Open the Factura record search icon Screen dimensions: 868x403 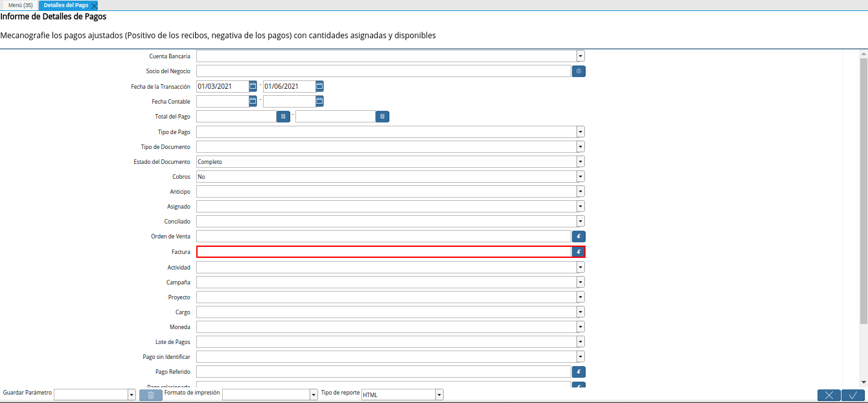578,251
